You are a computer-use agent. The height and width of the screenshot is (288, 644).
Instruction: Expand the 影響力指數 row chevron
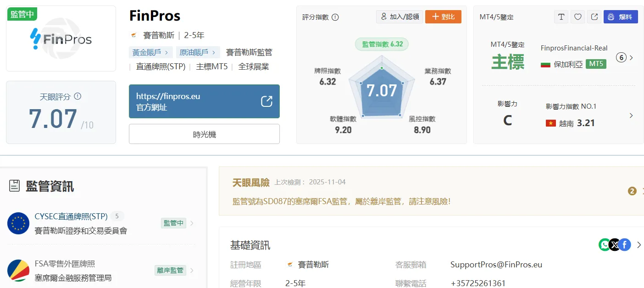pos(631,116)
